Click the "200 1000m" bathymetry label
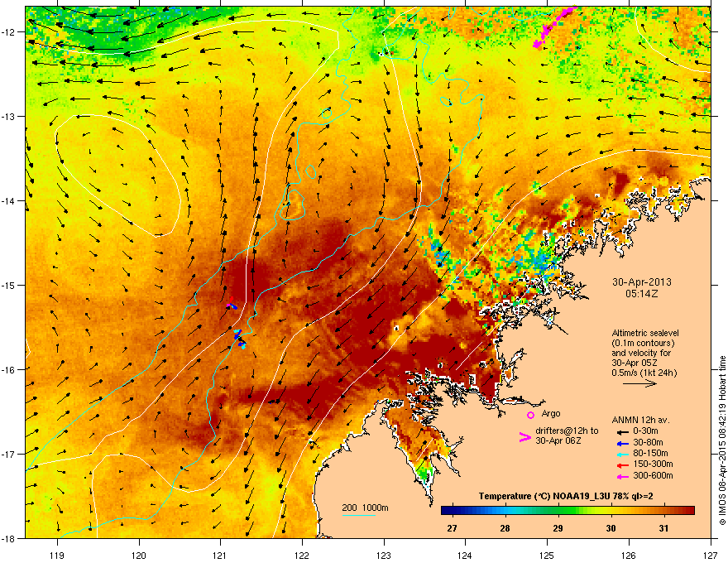The height and width of the screenshot is (563, 728). [365, 508]
